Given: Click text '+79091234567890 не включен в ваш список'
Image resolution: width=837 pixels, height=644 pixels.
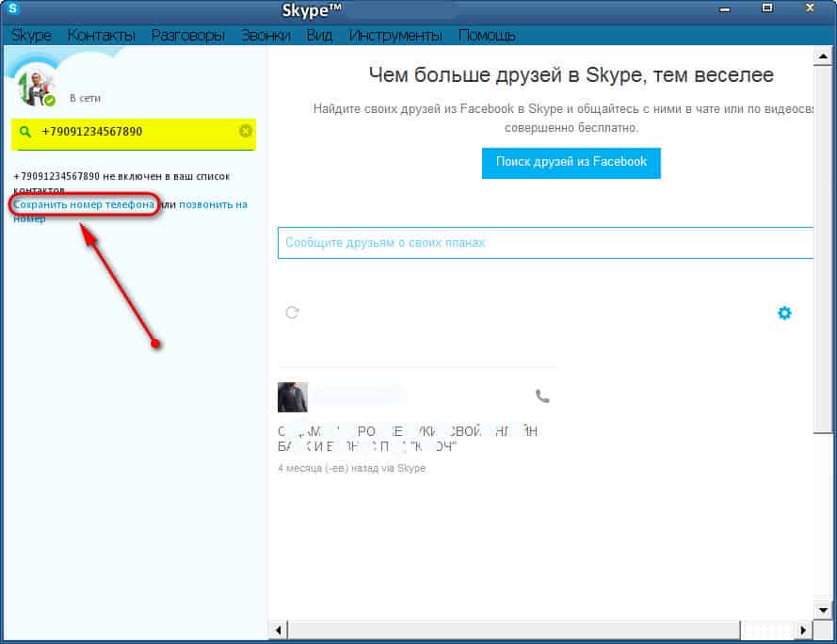Looking at the screenshot, I should (x=121, y=176).
